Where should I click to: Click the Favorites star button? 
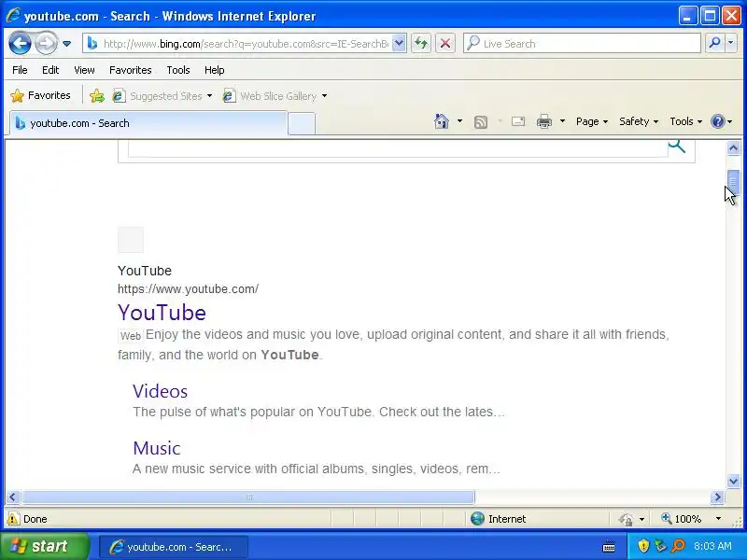pos(40,95)
